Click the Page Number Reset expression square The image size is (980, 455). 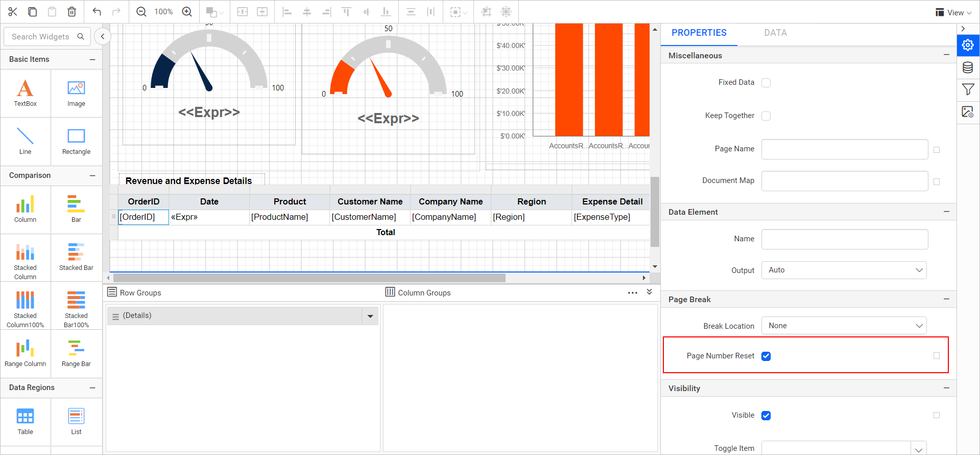(937, 355)
